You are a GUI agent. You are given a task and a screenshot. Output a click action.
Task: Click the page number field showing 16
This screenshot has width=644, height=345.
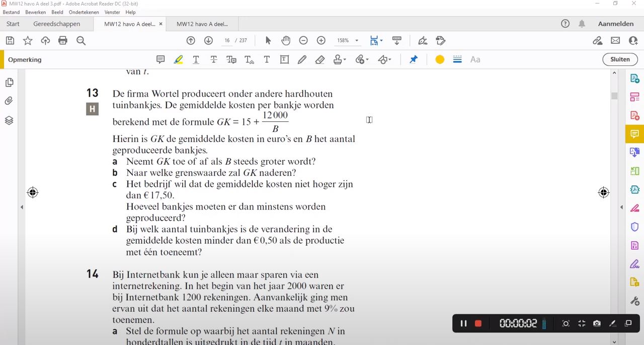227,40
